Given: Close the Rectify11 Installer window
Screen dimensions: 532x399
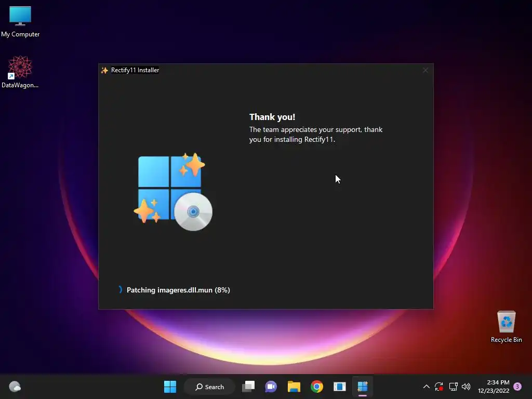Looking at the screenshot, I should click(425, 70).
